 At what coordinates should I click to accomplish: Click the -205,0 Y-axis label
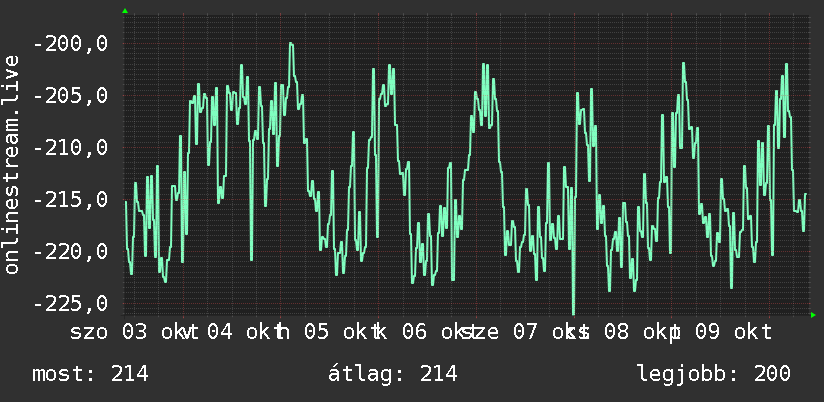(x=70, y=96)
